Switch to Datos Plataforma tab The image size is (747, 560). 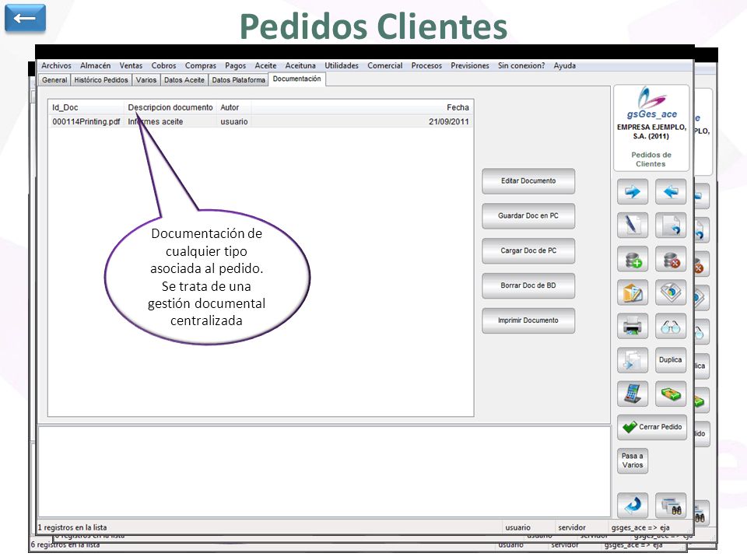coord(238,80)
